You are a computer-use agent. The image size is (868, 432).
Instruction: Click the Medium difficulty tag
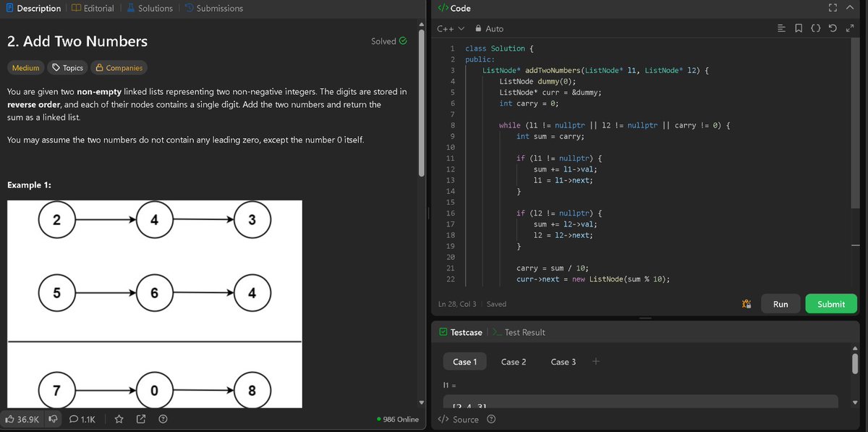[26, 67]
